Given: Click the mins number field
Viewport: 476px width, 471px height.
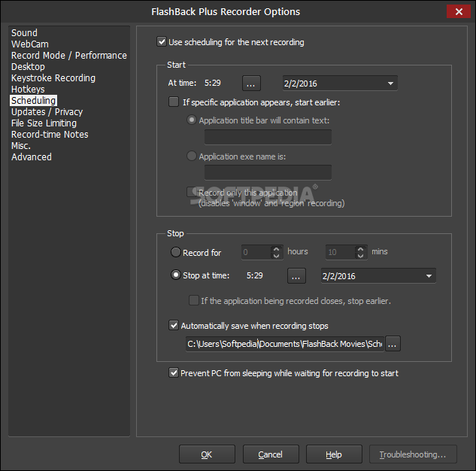Looking at the screenshot, I should click(x=341, y=252).
